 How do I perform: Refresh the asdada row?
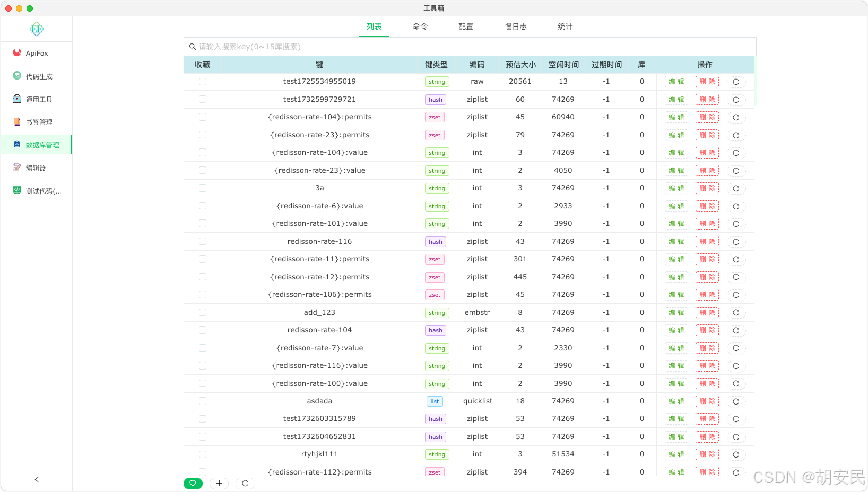(x=736, y=401)
